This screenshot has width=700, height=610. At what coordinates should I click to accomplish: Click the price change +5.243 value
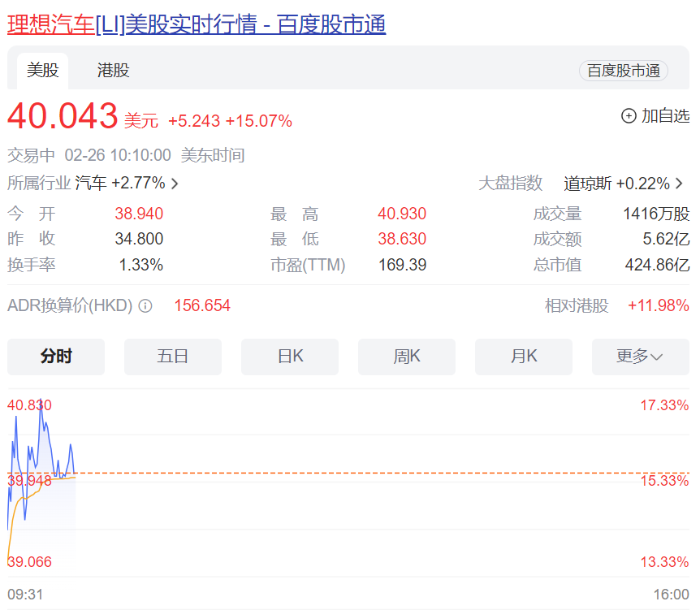coord(194,121)
